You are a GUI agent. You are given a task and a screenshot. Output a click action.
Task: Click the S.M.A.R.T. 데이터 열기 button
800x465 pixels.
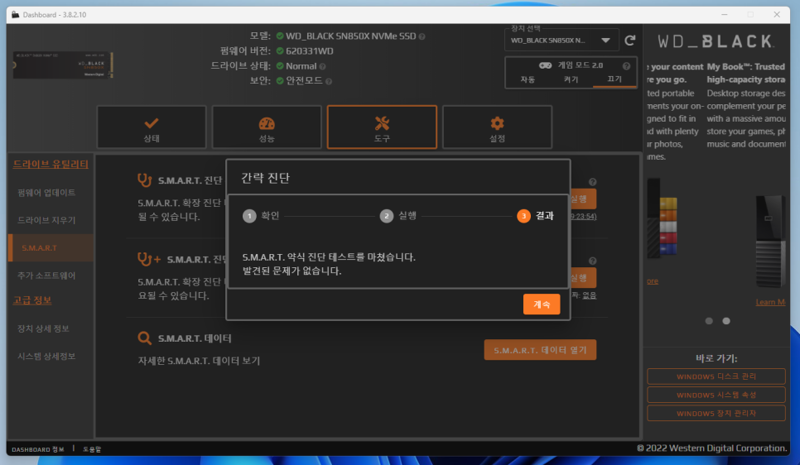(x=540, y=350)
